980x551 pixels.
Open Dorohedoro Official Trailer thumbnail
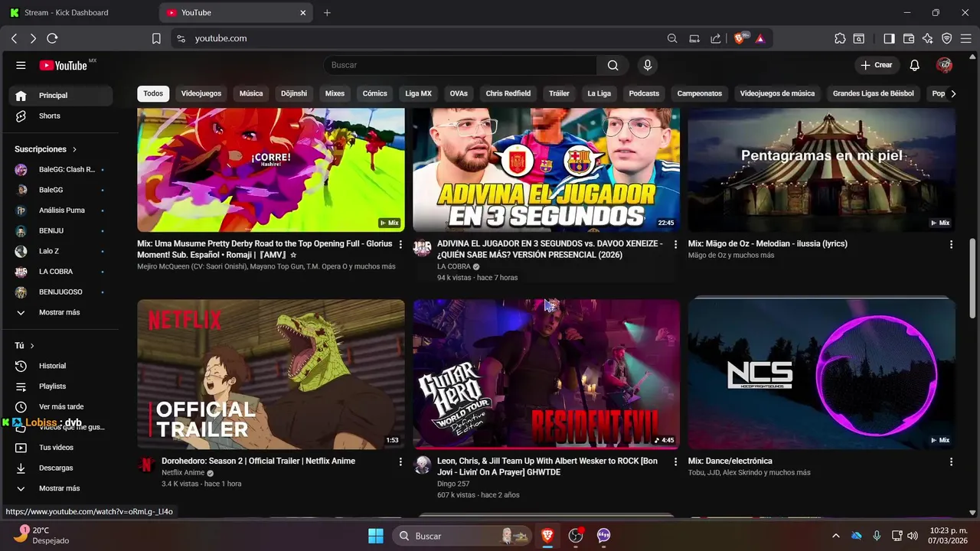271,374
